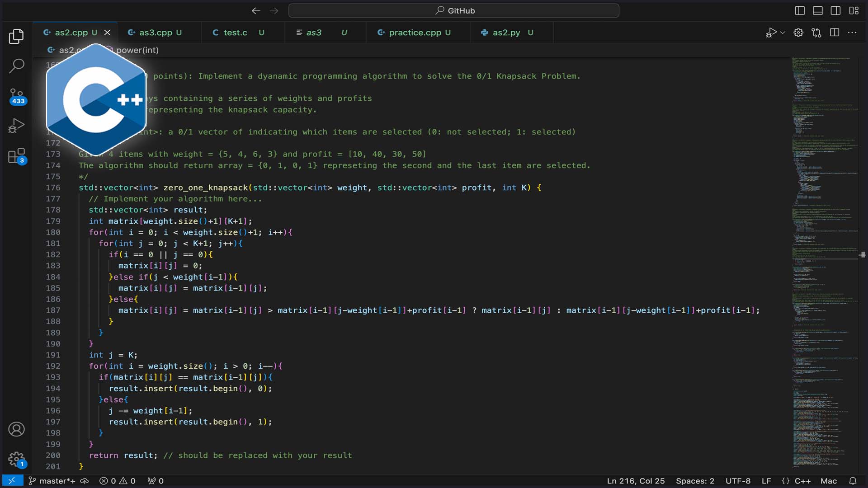868x488 pixels.
Task: Split the editor to the right
Action: coord(835,33)
